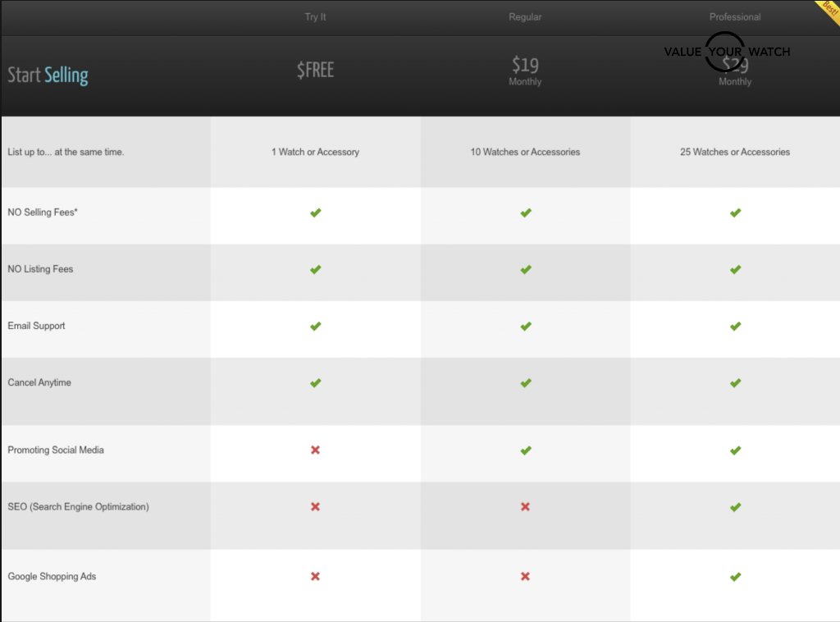This screenshot has width=840, height=622.
Task: Click the $19 Monthly price
Action: click(525, 70)
